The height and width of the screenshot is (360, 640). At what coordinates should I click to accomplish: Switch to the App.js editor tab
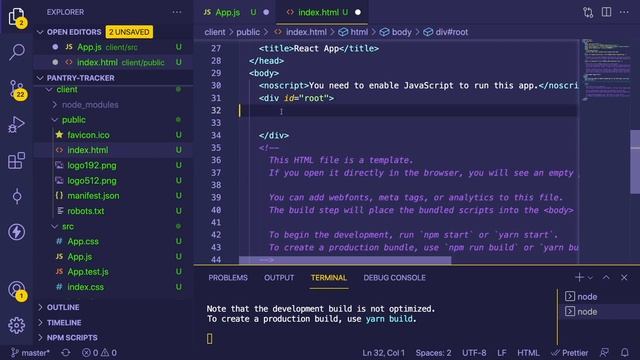tap(236, 12)
